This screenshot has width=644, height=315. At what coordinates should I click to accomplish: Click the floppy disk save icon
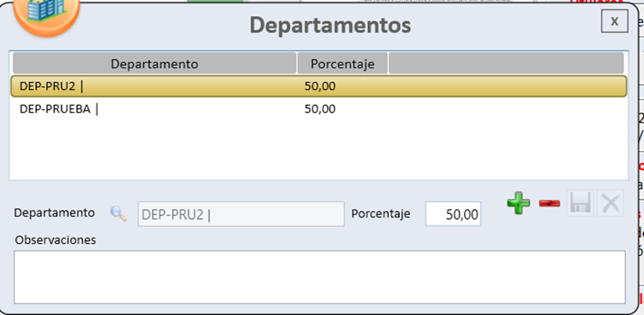point(580,204)
